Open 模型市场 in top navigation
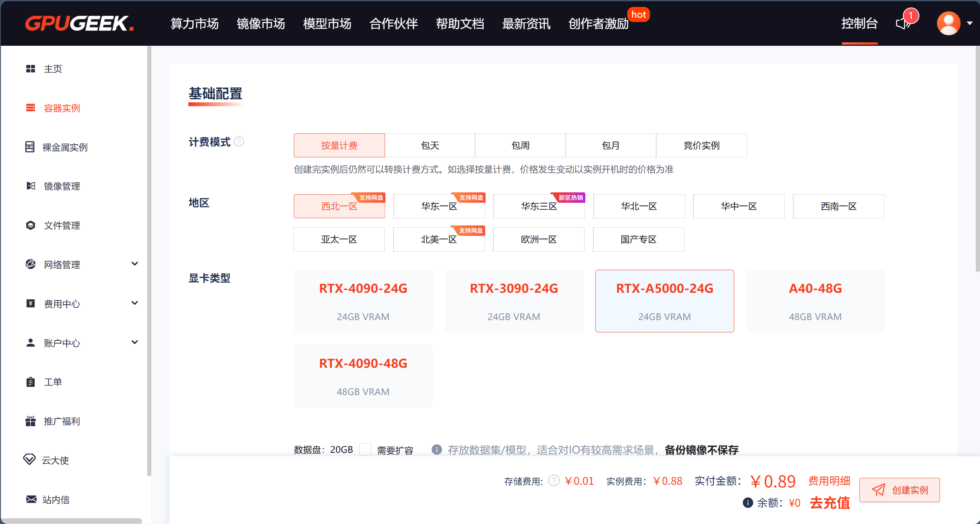The width and height of the screenshot is (980, 524). 327,23
